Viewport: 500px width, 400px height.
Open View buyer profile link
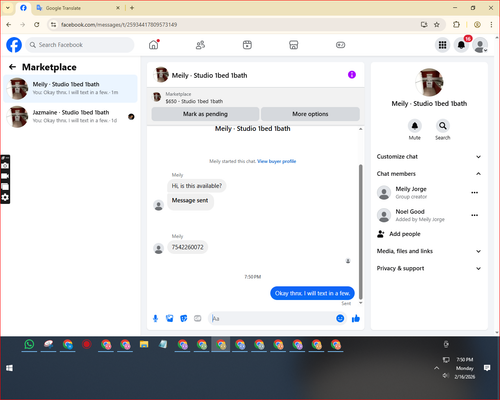coord(276,161)
